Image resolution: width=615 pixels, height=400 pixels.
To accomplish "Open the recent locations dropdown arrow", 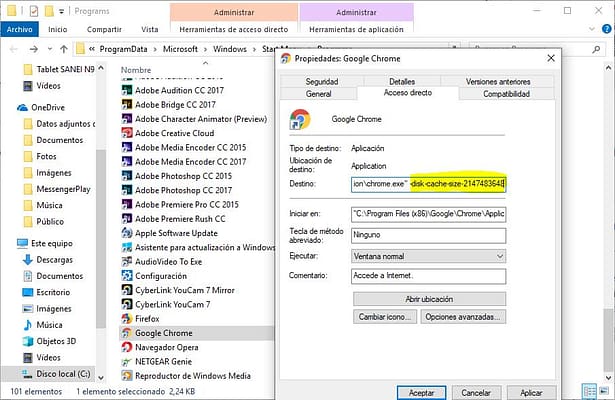I will click(x=50, y=49).
